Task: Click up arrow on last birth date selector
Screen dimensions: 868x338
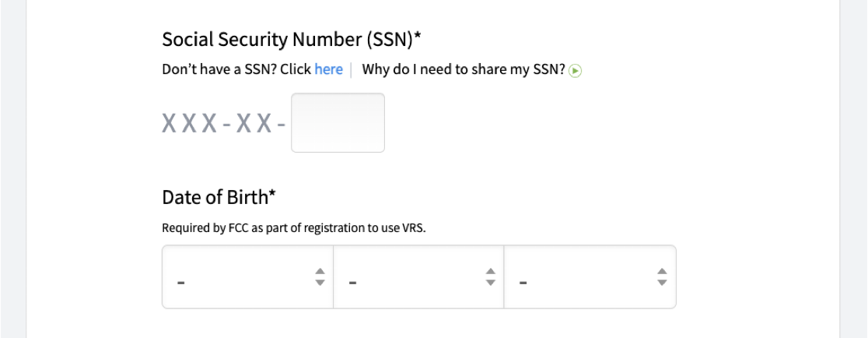Action: pos(662,272)
